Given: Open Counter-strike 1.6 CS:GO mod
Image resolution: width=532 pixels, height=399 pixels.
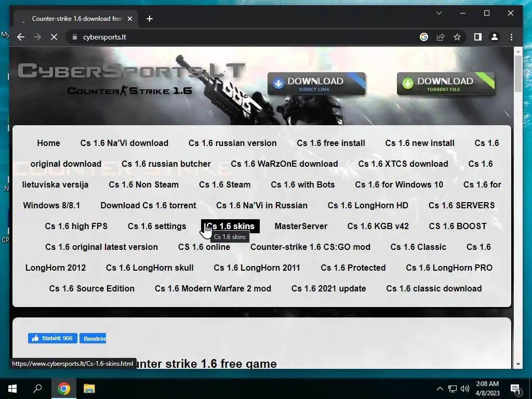Looking at the screenshot, I should coord(310,247).
